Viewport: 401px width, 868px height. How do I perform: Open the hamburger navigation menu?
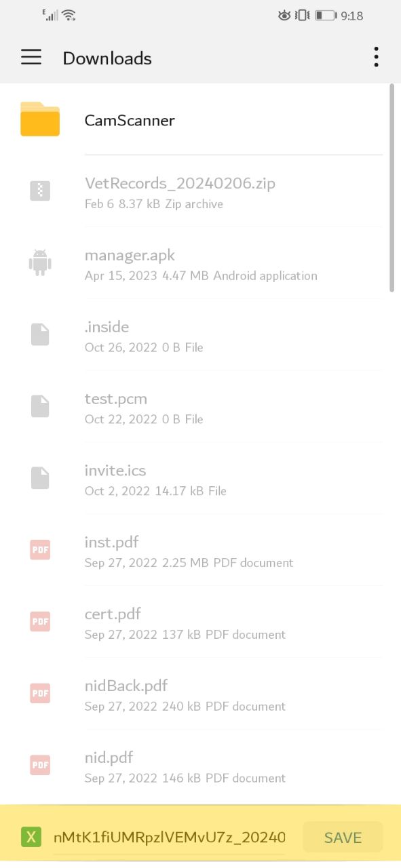(x=31, y=58)
